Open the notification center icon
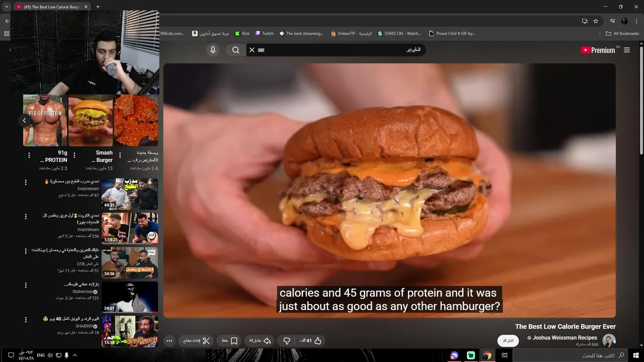 pos(11,355)
